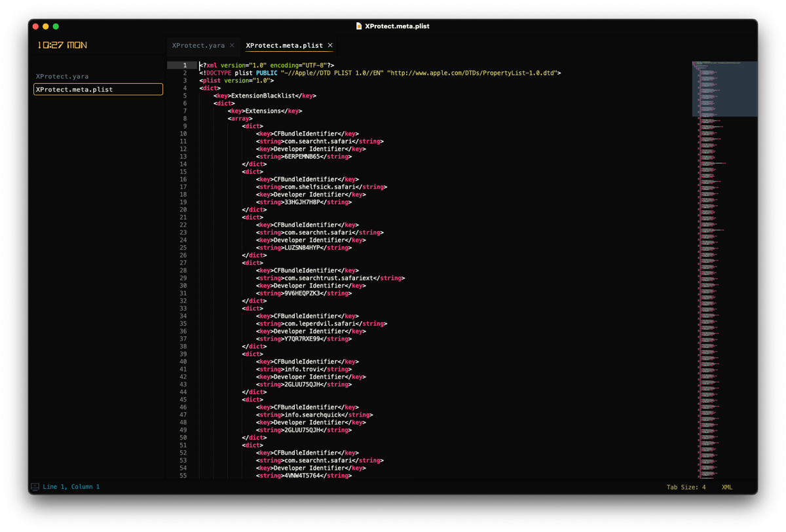Click the 10:27 MON clock label
Viewport: 786px width, 532px height.
point(62,45)
